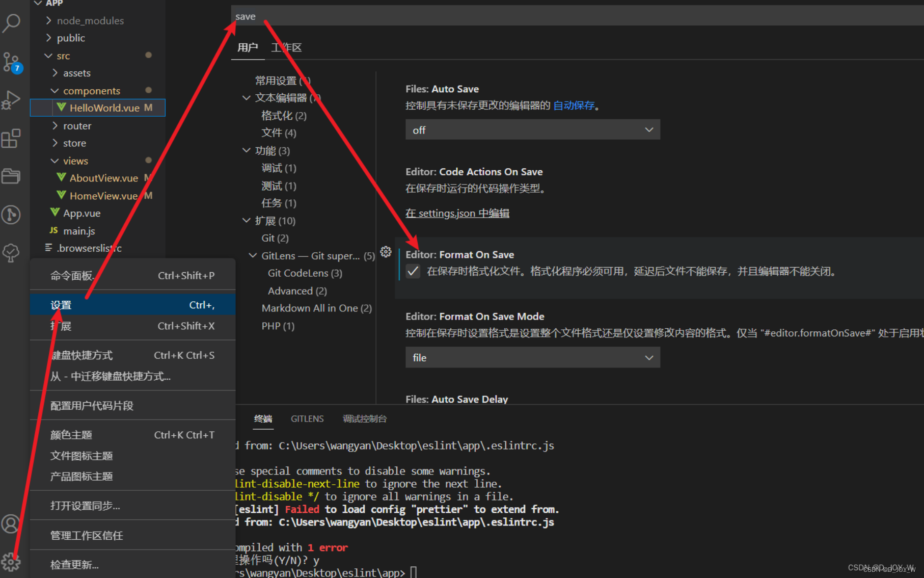Open the Files Auto Save dropdown

533,129
